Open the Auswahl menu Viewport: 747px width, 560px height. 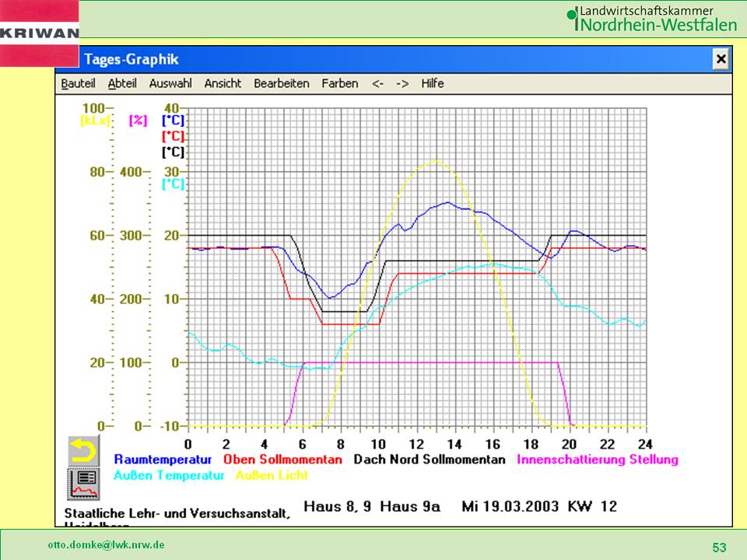tap(170, 83)
